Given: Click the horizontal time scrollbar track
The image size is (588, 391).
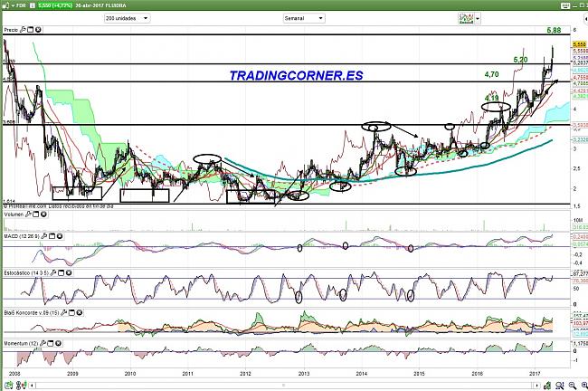Looking at the screenshot, I should point(285,386).
